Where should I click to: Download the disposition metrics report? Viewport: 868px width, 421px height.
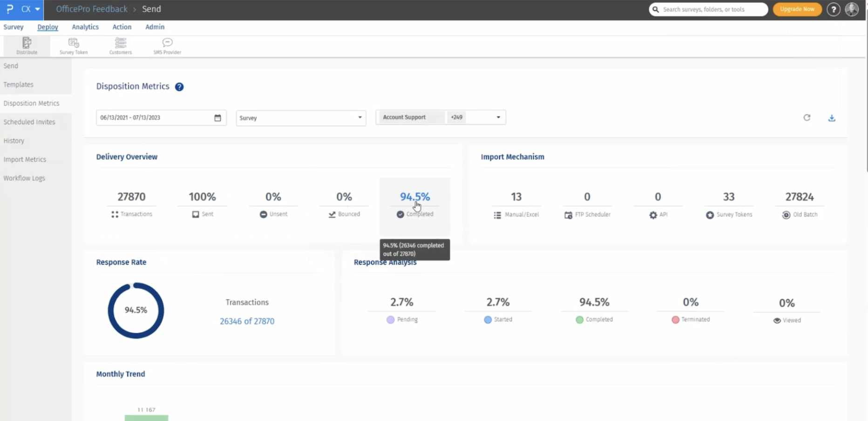(832, 118)
